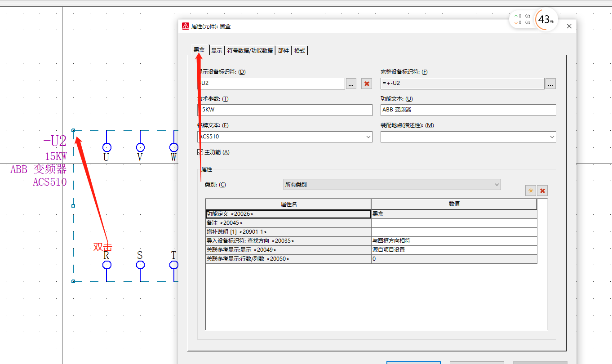Open the full device tag ... browse icon
Screen dimensions: 612x364
coord(550,84)
